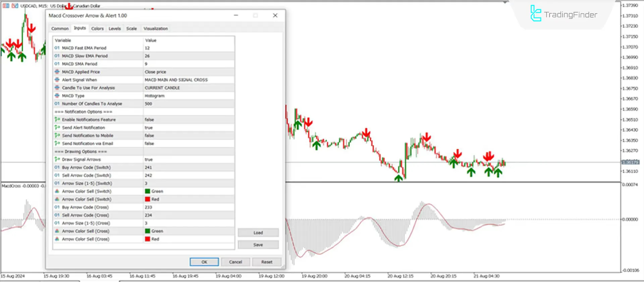Click the color icon of the Red (Cross) arrow color row

(57, 239)
